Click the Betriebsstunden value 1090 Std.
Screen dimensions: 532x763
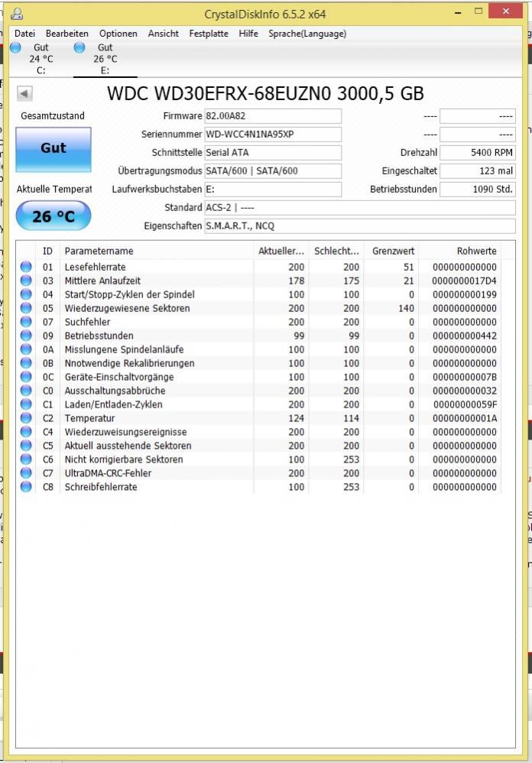pos(478,190)
